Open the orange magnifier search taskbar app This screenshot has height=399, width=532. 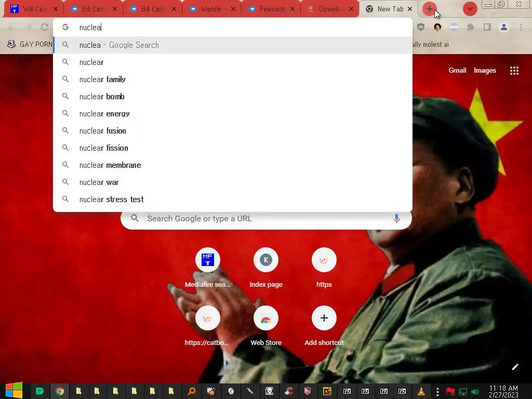tap(192, 391)
